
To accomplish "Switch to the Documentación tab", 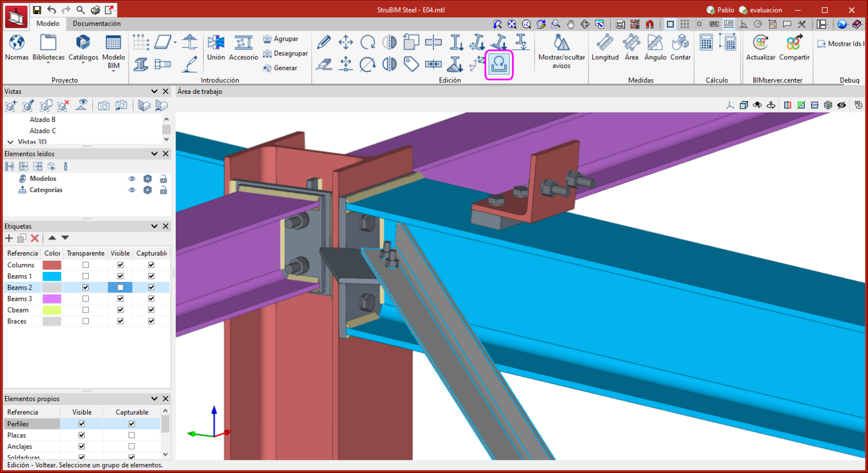I will [97, 24].
